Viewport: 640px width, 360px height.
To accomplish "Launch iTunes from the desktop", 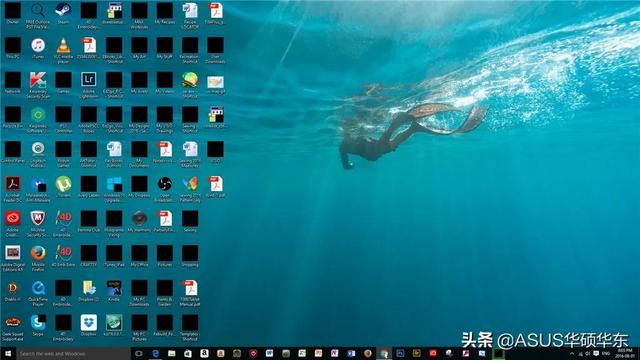I will [38, 45].
